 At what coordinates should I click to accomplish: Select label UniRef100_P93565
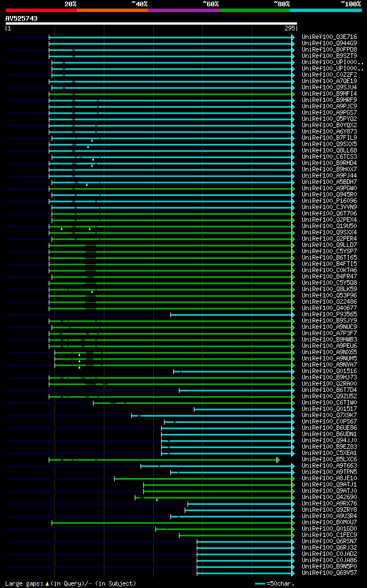click(x=330, y=314)
